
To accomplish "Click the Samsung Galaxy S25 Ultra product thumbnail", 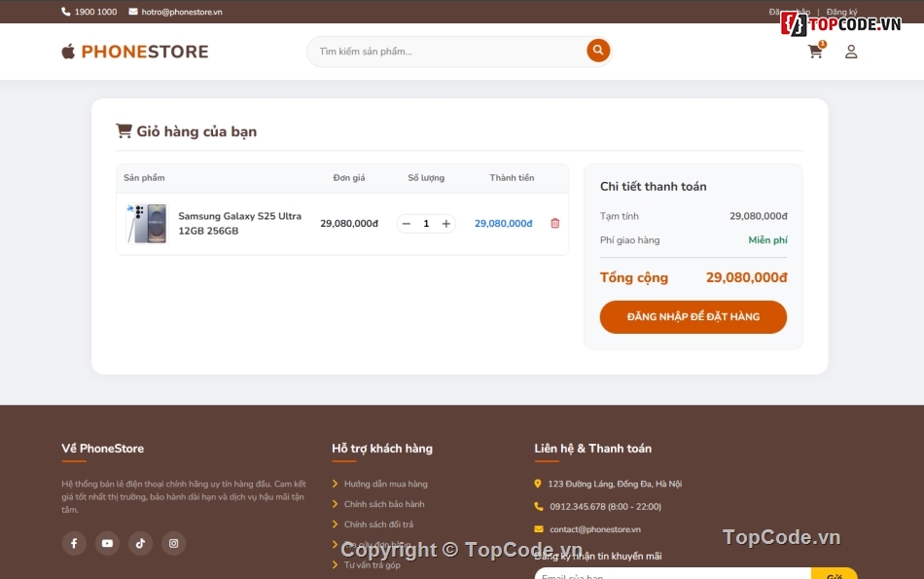I will [146, 223].
